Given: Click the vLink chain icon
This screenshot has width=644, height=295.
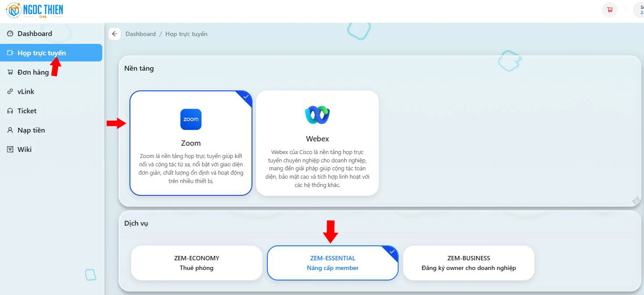Looking at the screenshot, I should (10, 92).
